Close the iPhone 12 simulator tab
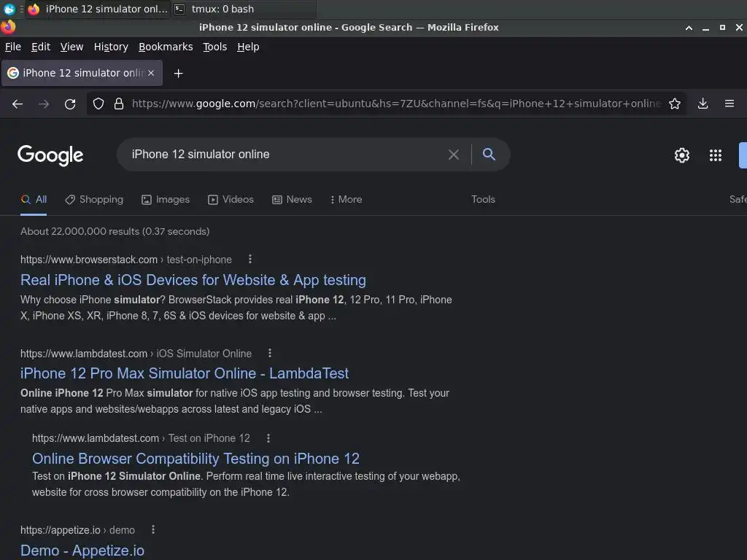 151,73
